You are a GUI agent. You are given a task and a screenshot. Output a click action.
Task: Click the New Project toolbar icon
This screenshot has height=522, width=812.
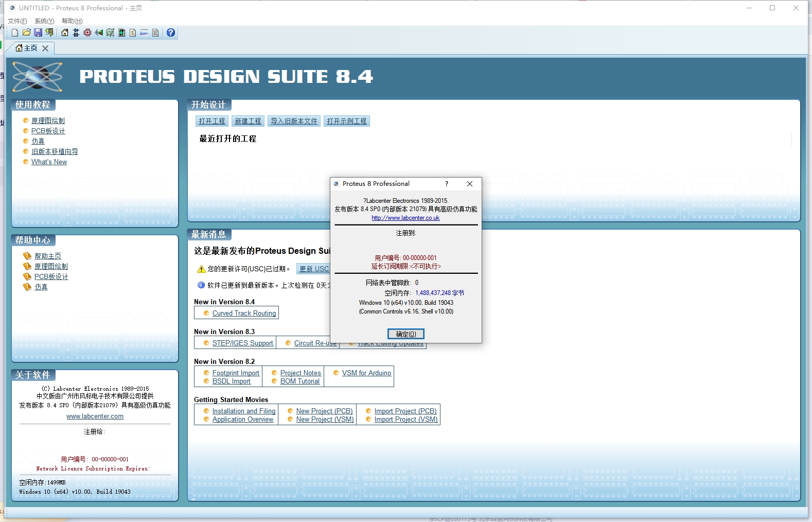[x=15, y=32]
